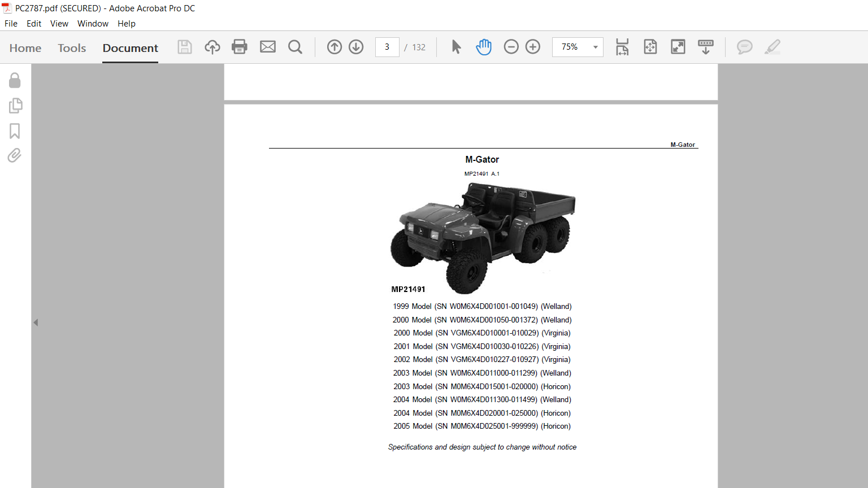The height and width of the screenshot is (488, 868).
Task: Click the 2005 Model Horicon line
Action: 482,426
